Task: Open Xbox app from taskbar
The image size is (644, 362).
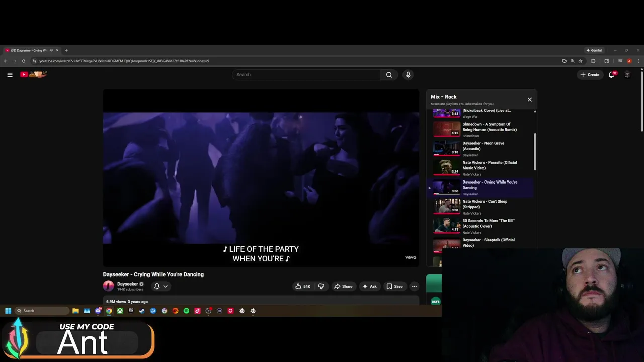Action: (120, 311)
